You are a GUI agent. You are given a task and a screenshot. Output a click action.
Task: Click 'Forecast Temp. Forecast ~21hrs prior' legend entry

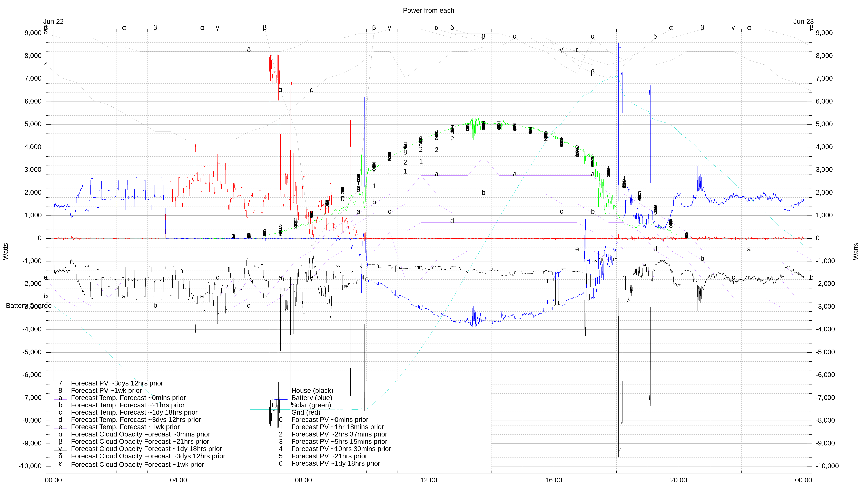click(x=128, y=405)
